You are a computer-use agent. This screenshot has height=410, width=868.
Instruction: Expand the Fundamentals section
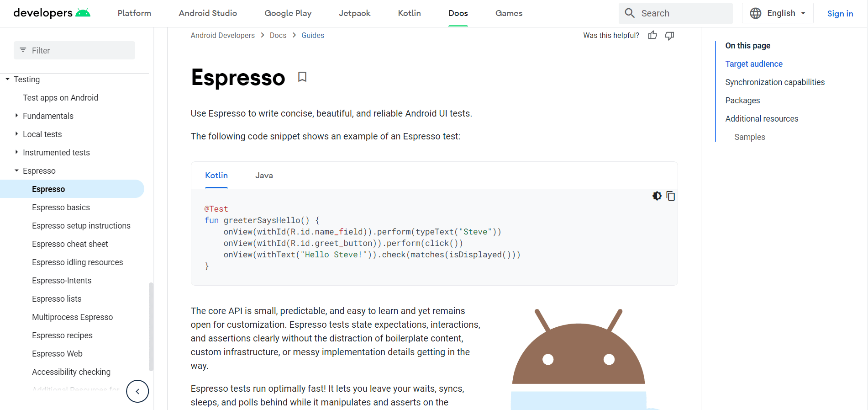point(17,116)
